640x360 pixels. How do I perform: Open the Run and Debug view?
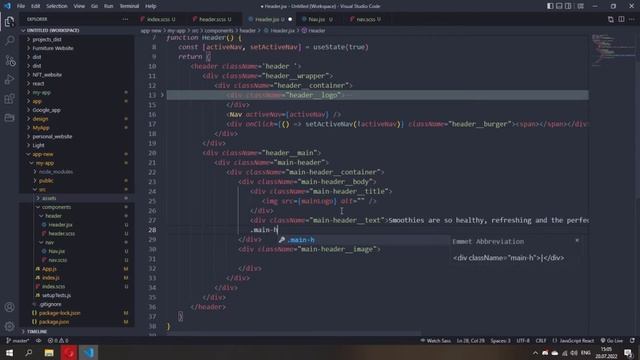[9, 80]
